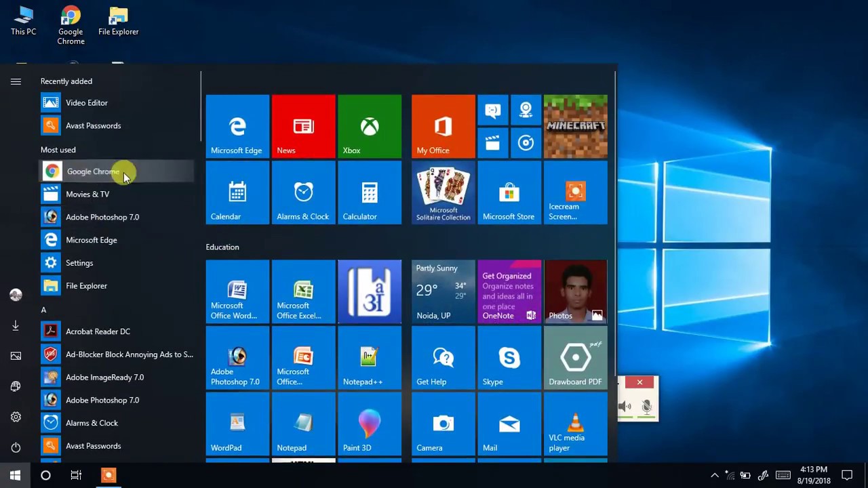Open Alarms & Clock in the A list
Viewport: 868px width, 488px height.
pyautogui.click(x=117, y=423)
